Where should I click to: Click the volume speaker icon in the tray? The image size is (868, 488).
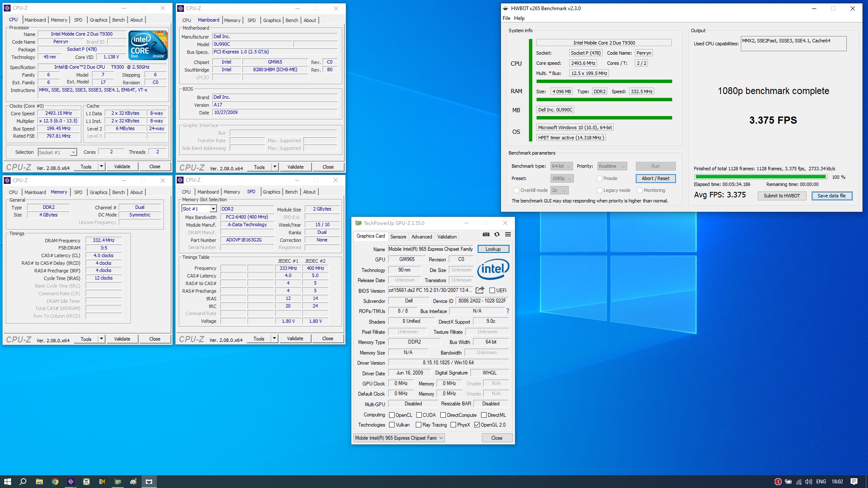(x=809, y=482)
